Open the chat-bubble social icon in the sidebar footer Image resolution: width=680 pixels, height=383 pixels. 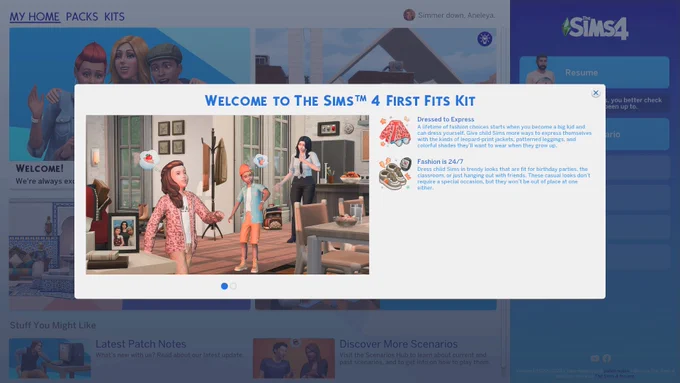click(595, 358)
